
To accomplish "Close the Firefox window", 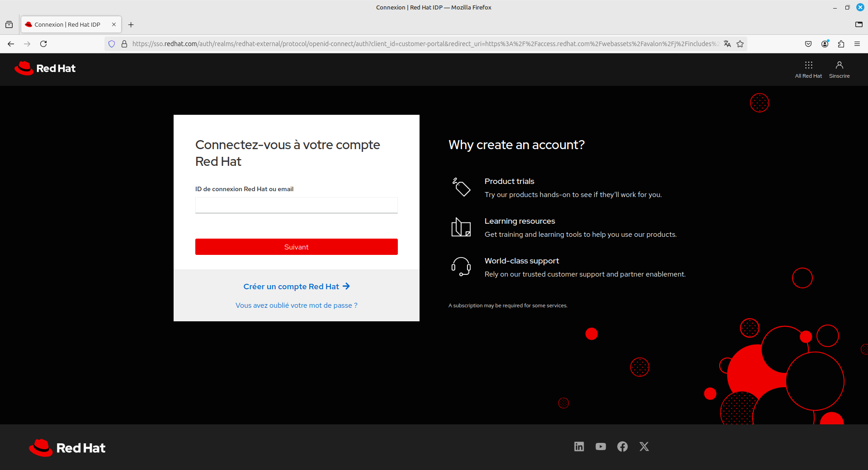I will pyautogui.click(x=860, y=8).
